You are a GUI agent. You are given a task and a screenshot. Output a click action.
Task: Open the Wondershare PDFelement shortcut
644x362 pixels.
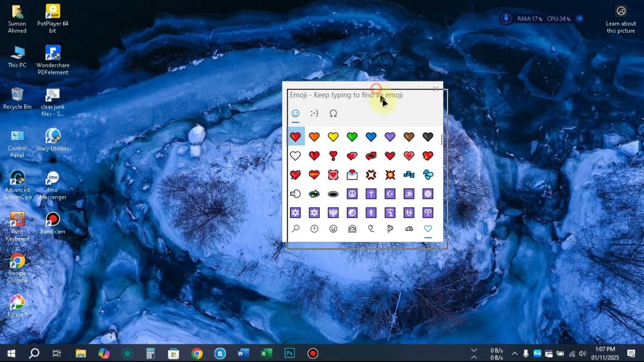pos(53,60)
